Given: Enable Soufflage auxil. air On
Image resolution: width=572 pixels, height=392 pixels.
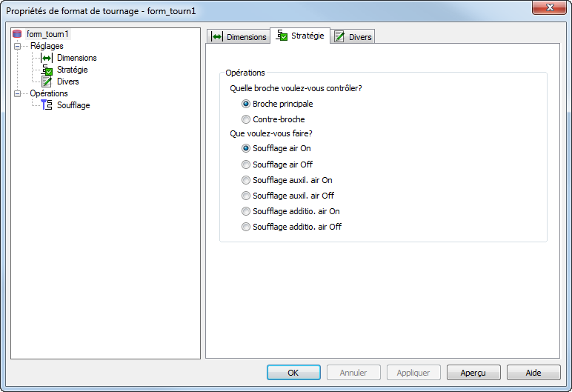Looking at the screenshot, I should (x=247, y=180).
